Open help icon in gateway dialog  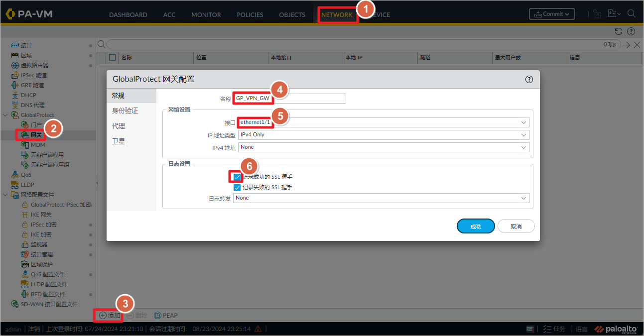click(x=529, y=79)
